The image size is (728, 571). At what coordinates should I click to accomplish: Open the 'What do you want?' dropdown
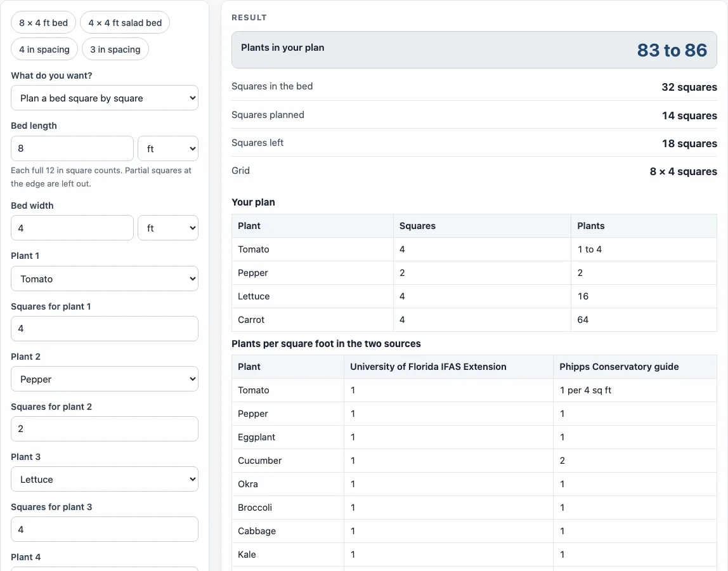click(105, 98)
